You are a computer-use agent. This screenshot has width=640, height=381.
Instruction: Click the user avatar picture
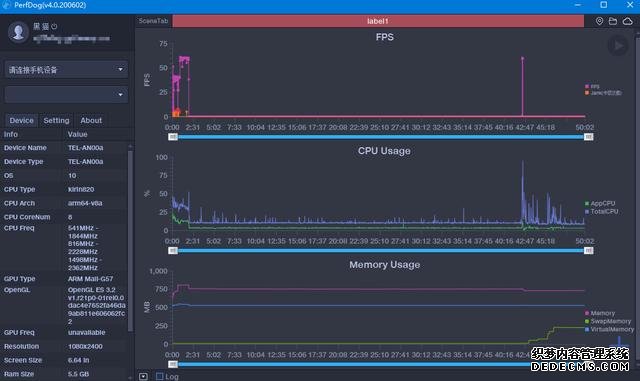coord(18,32)
